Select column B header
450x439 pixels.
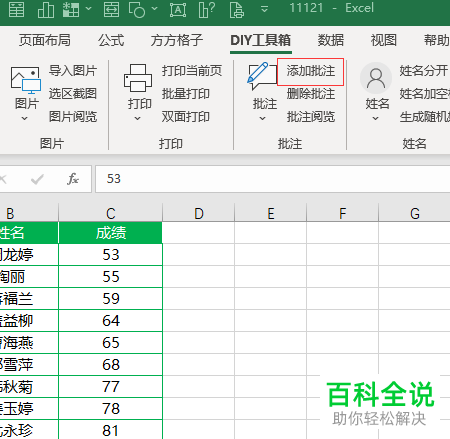[29, 213]
